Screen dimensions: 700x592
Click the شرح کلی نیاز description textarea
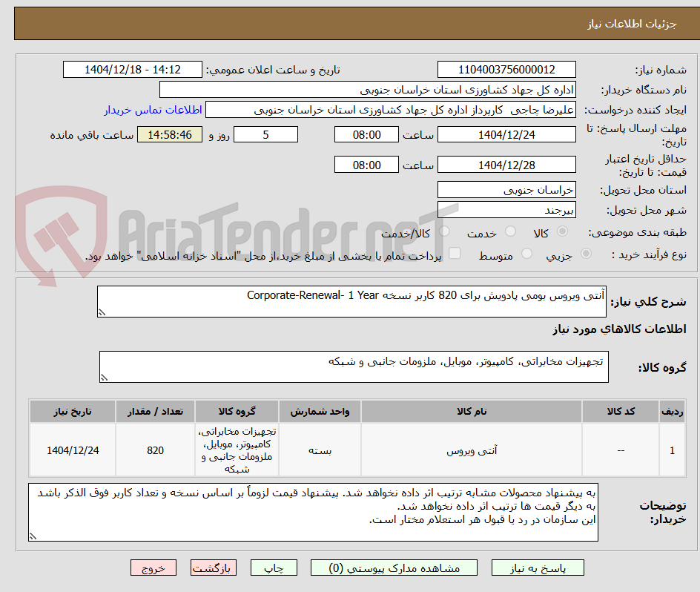coord(351,302)
